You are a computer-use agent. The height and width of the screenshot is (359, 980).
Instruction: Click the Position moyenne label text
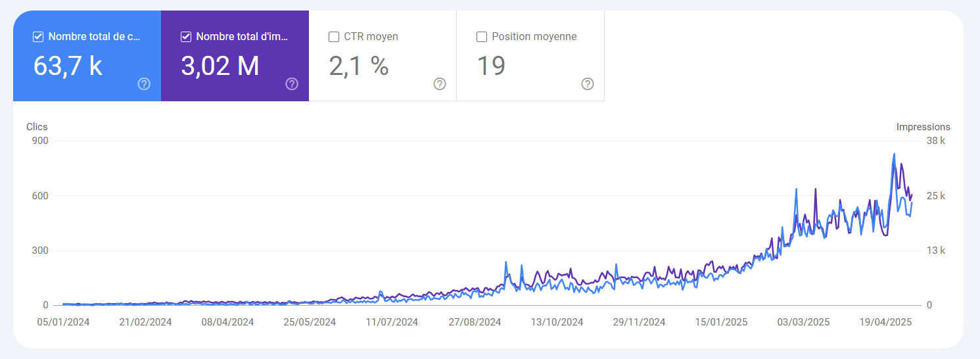[534, 37]
